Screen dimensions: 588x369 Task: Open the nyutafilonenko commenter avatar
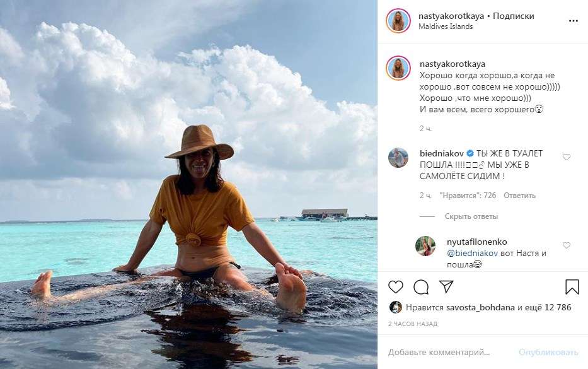click(x=425, y=246)
